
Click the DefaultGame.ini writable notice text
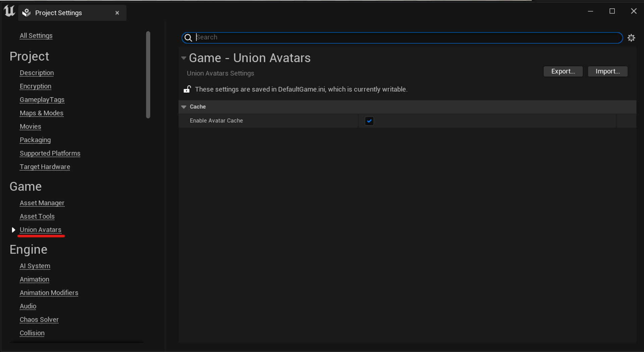click(301, 89)
